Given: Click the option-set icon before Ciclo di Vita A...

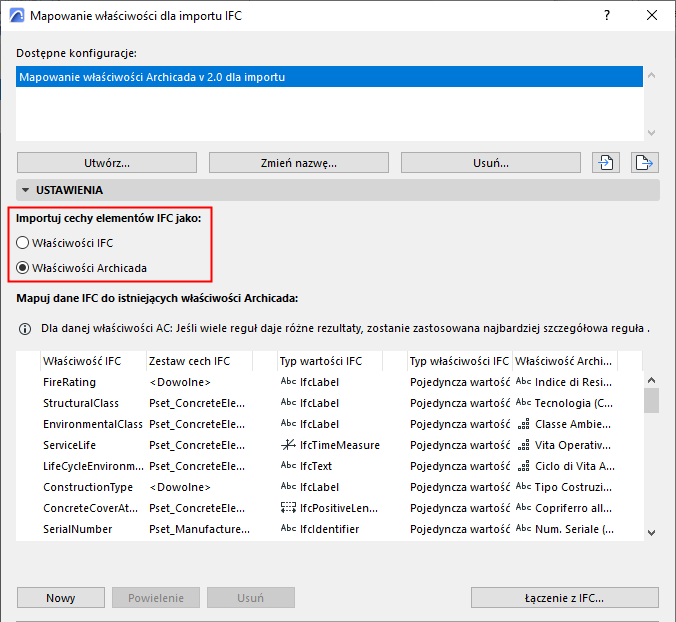Looking at the screenshot, I should click(523, 466).
